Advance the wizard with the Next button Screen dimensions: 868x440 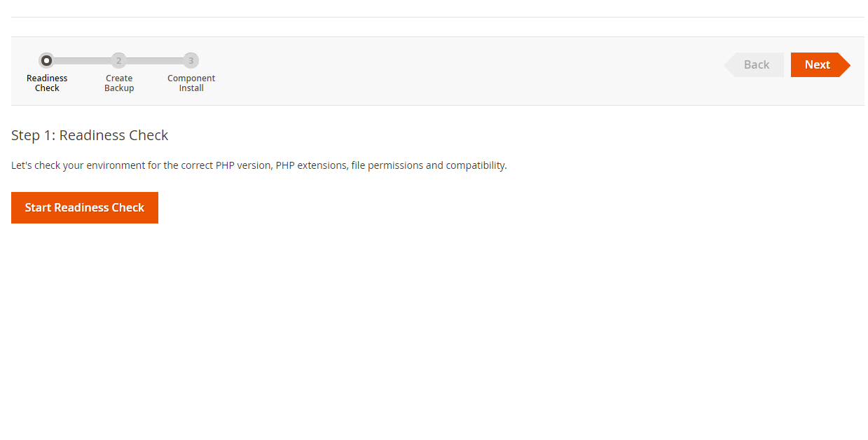point(817,64)
